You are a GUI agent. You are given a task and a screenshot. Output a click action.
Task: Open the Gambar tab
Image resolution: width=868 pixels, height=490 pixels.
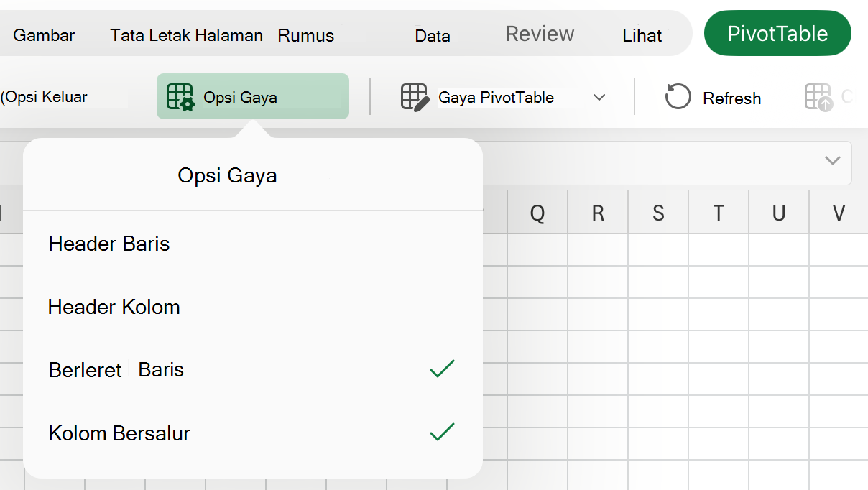44,35
